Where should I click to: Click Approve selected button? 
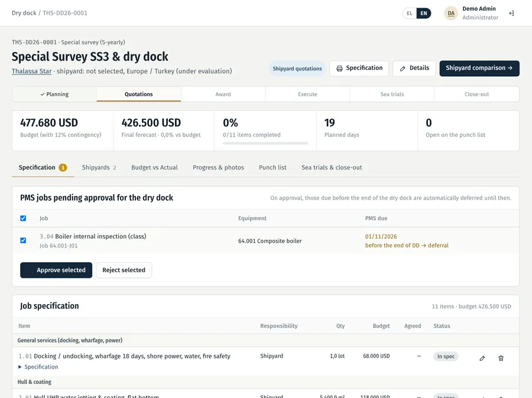pyautogui.click(x=56, y=270)
